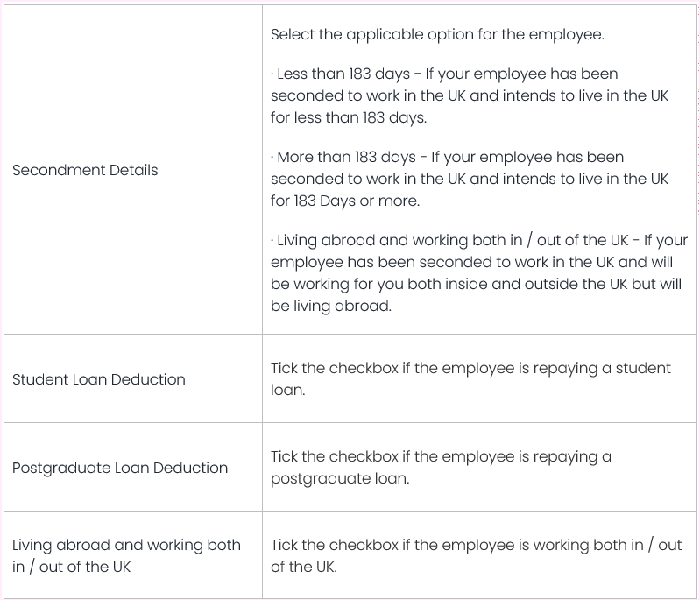Click the 'Secondment Details' row label
The image size is (700, 600).
click(x=85, y=170)
